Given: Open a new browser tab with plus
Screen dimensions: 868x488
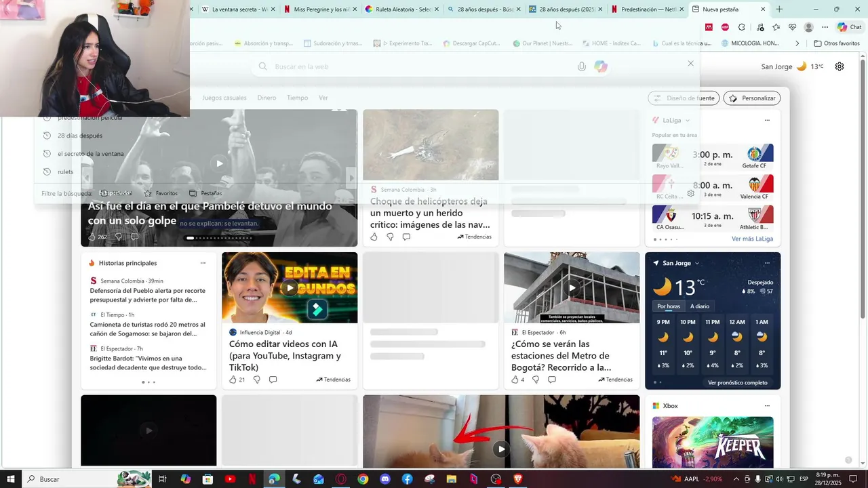Looking at the screenshot, I should click(779, 9).
